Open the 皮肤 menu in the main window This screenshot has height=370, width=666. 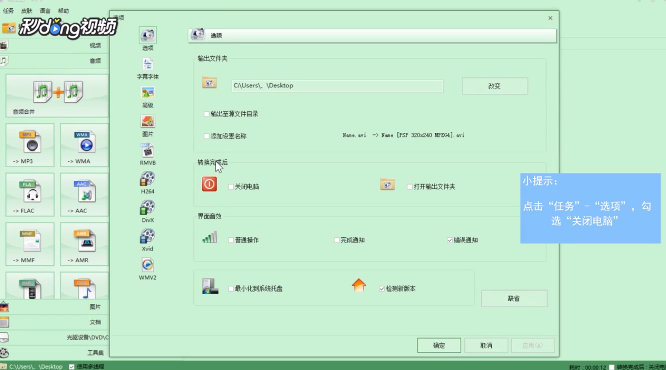[x=26, y=11]
